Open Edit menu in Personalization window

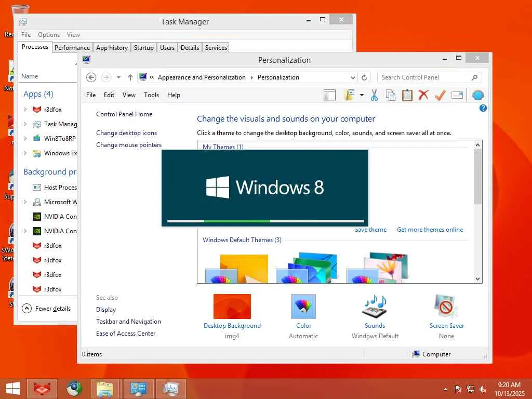click(109, 95)
